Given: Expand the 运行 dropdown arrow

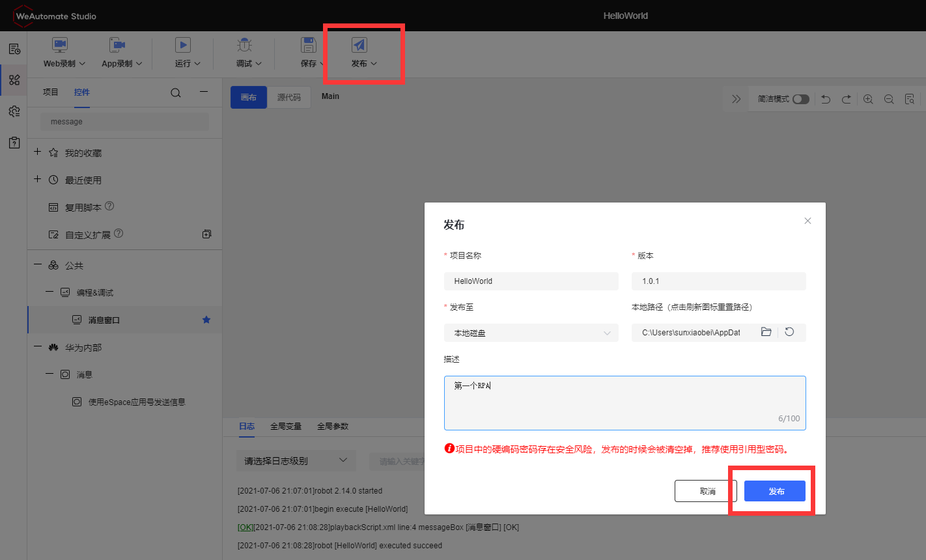Looking at the screenshot, I should pos(197,64).
